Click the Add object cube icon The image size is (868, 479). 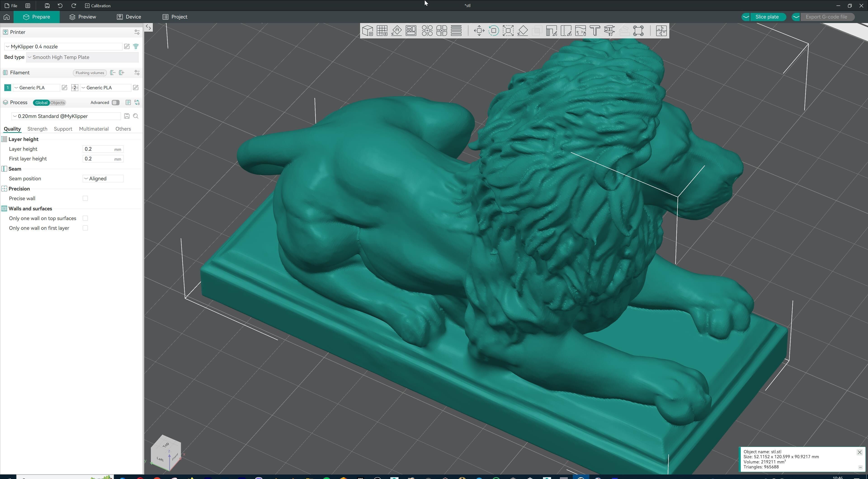pos(368,31)
